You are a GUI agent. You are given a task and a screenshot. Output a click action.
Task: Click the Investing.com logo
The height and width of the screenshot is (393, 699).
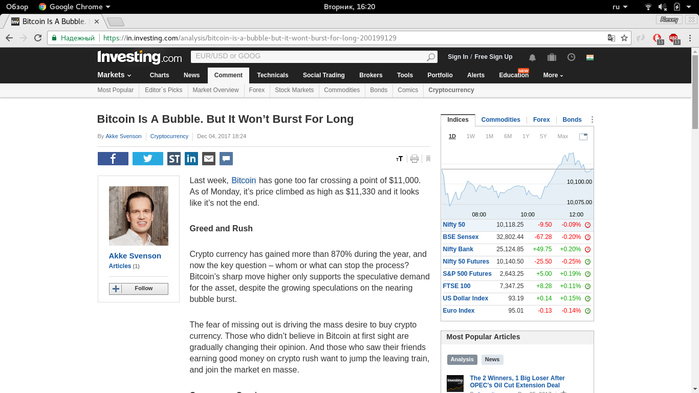point(140,57)
